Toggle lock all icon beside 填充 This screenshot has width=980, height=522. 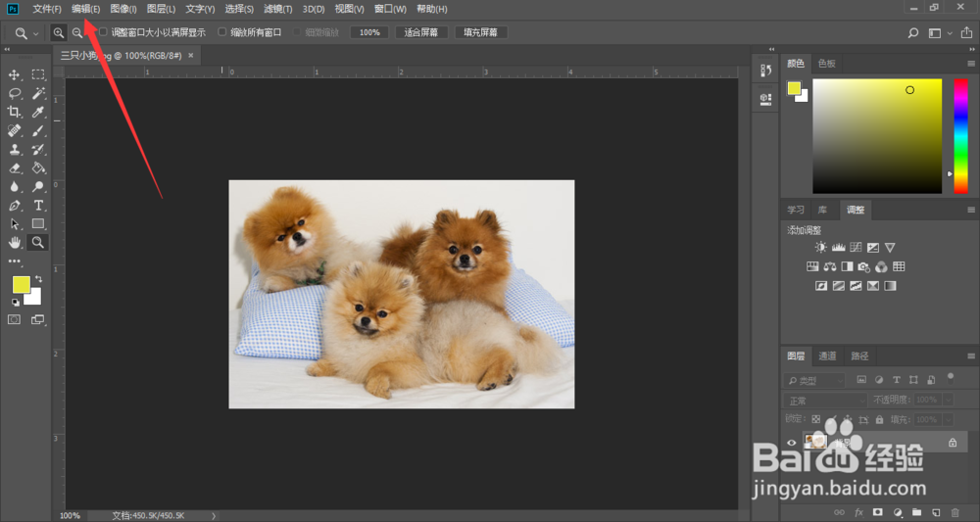879,419
